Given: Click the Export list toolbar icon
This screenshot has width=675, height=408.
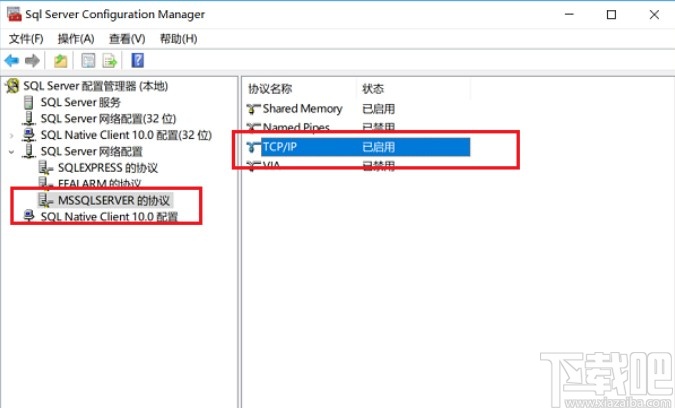Looking at the screenshot, I should (x=111, y=60).
